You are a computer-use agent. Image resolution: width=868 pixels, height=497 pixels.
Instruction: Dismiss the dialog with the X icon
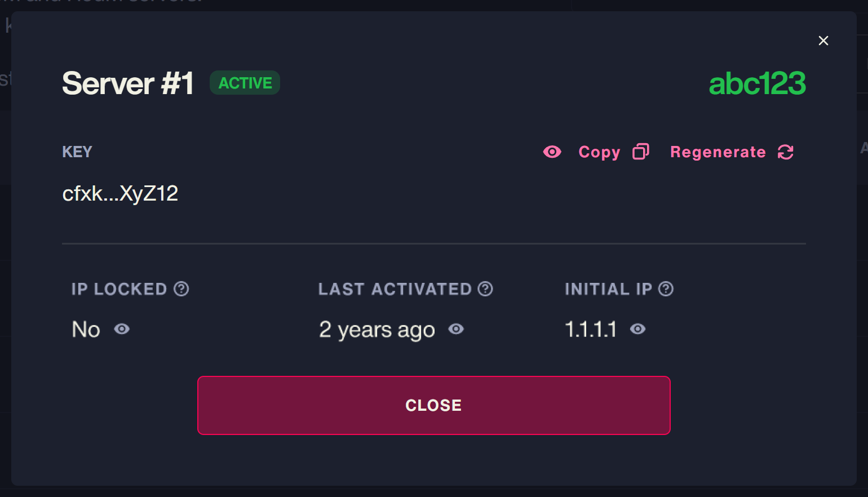point(823,41)
